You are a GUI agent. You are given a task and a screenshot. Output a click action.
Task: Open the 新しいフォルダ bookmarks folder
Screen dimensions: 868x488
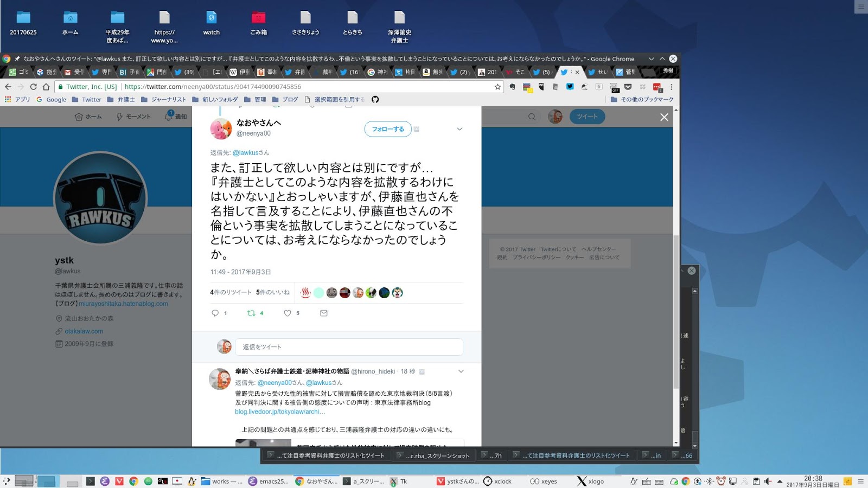coord(215,99)
